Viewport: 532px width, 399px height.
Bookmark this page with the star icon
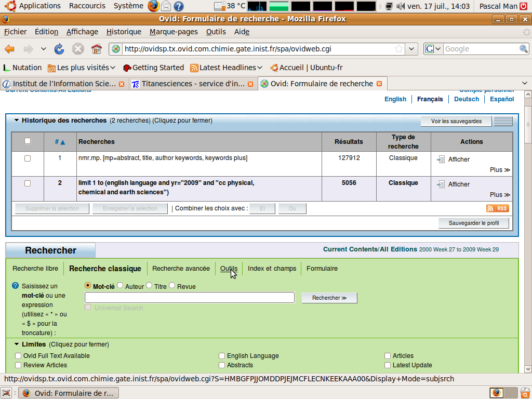click(399, 49)
